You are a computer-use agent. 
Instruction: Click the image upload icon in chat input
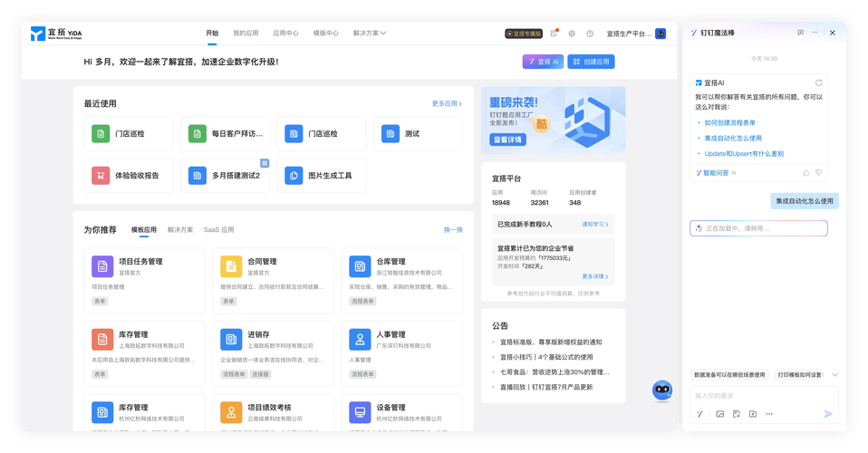(720, 414)
